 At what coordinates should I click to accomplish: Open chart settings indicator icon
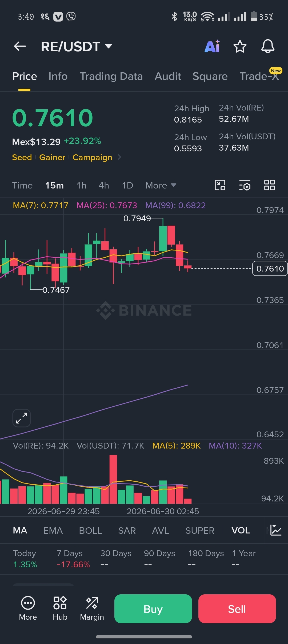point(245,185)
